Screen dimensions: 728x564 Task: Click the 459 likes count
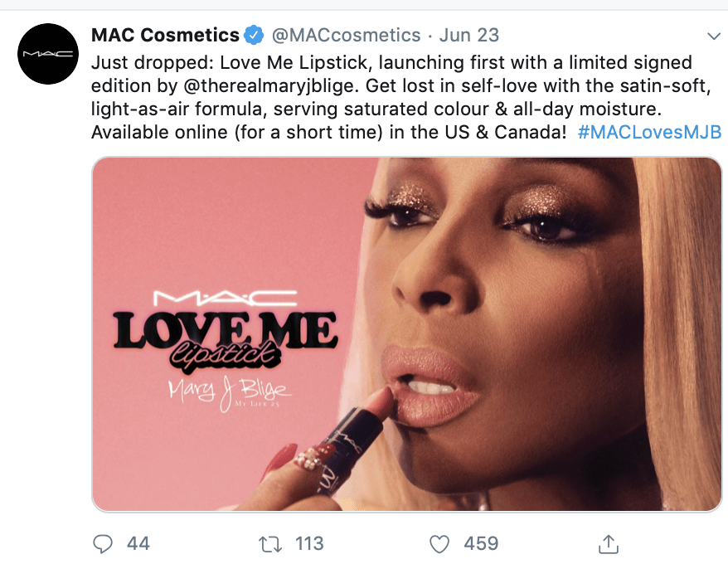[x=481, y=543]
